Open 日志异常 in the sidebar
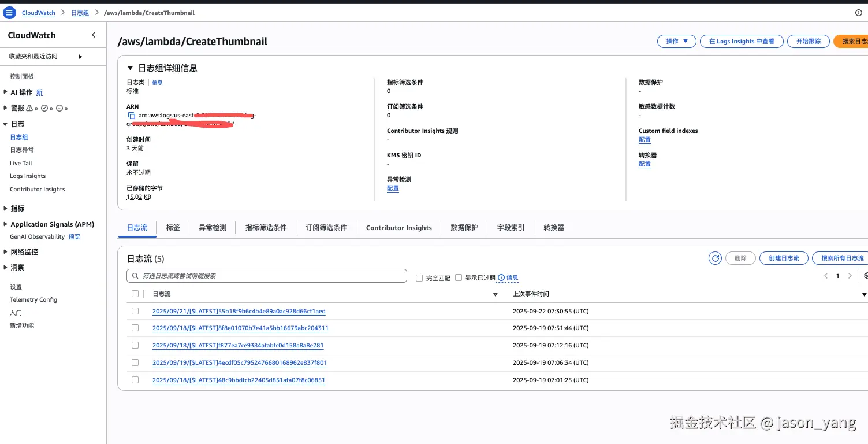 [x=22, y=150]
